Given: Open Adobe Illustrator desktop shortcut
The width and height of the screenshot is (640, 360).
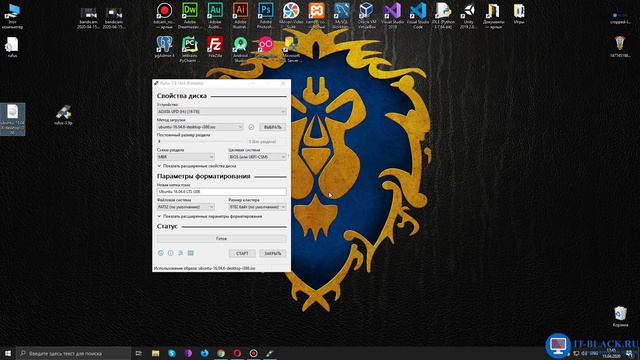Looking at the screenshot, I should tap(240, 16).
